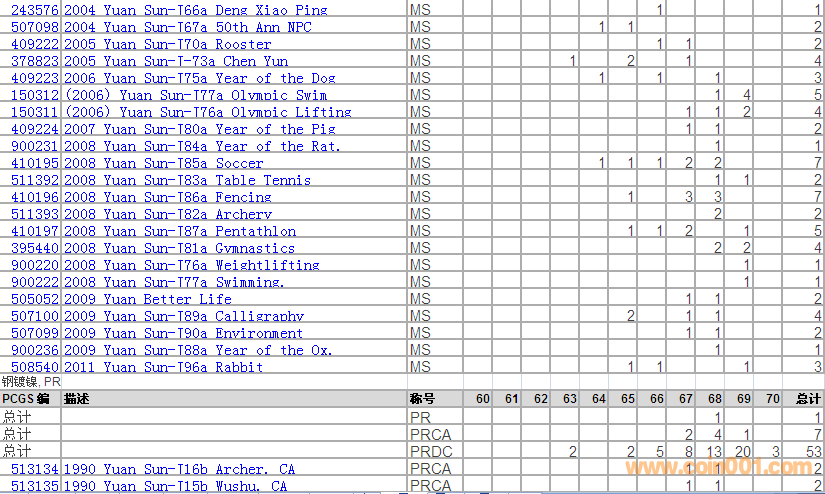
Task: Click the 2008 Table Tennis coin link
Action: click(187, 180)
